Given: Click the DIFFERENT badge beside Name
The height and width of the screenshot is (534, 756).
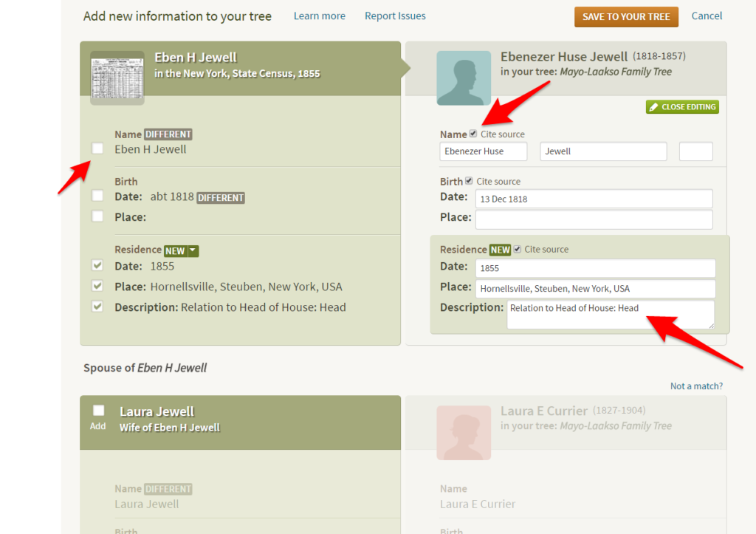Looking at the screenshot, I should point(168,134).
